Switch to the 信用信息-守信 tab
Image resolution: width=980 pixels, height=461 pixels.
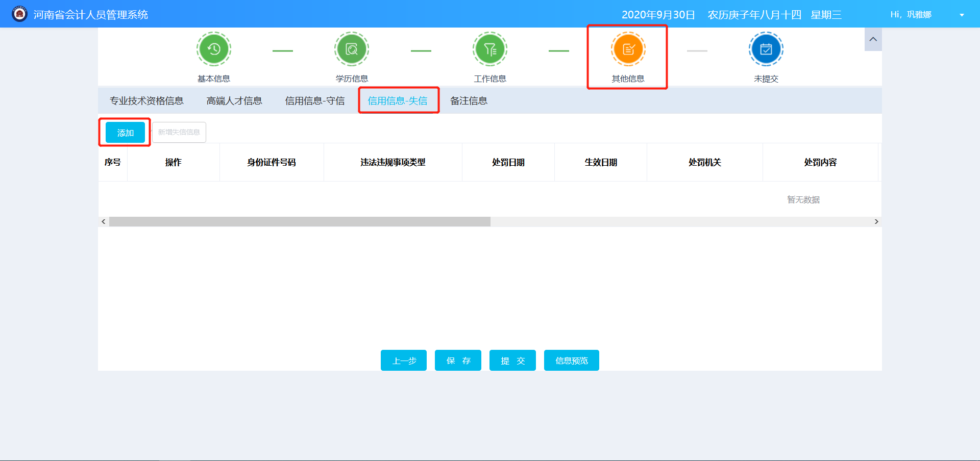click(314, 100)
